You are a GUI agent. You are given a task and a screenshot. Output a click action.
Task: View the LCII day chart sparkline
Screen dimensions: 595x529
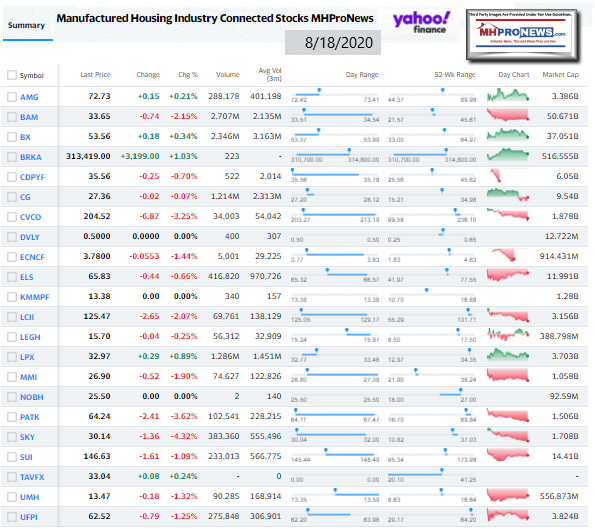click(x=508, y=315)
